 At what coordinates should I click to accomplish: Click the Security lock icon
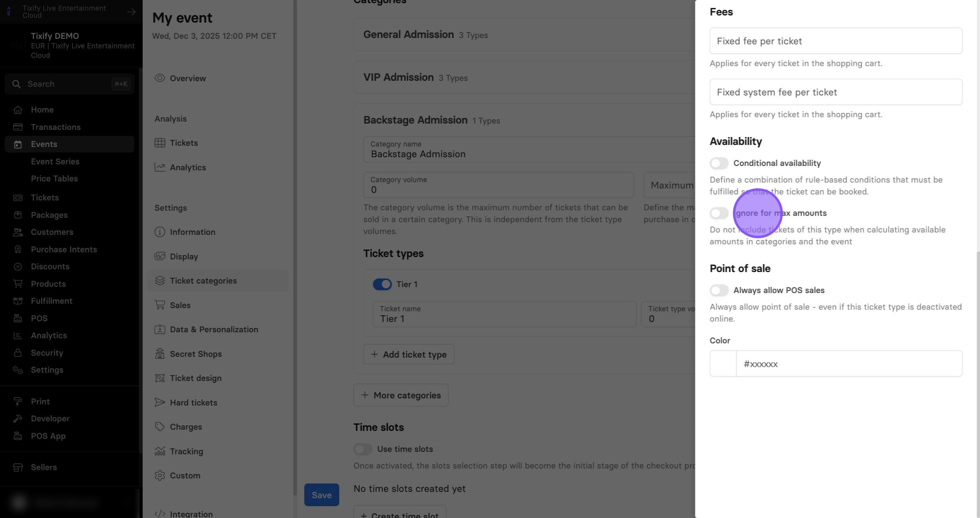(x=17, y=353)
